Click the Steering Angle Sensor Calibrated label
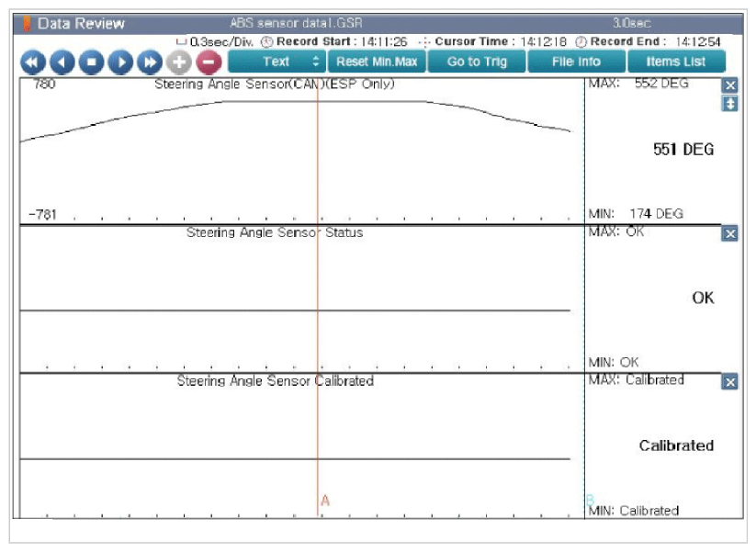 coord(275,381)
